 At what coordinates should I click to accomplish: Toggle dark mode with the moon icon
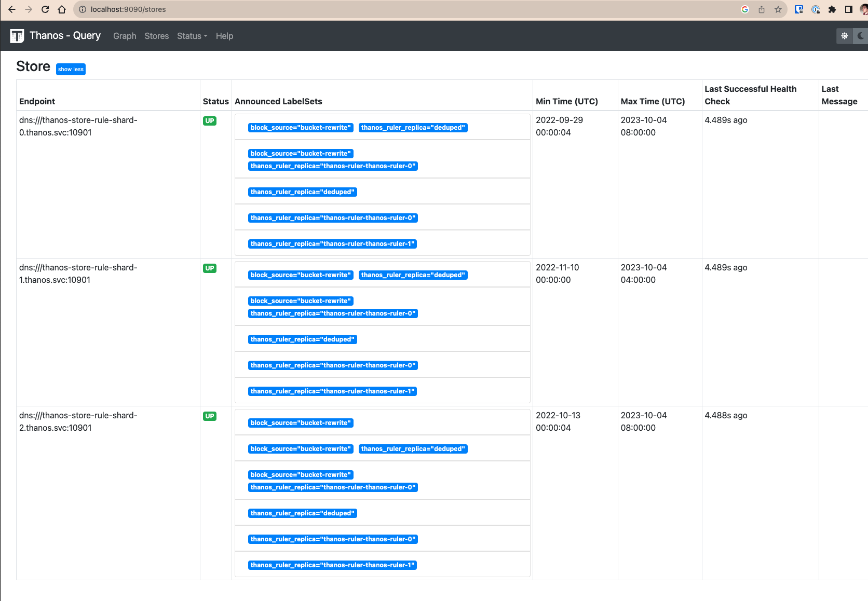(861, 36)
